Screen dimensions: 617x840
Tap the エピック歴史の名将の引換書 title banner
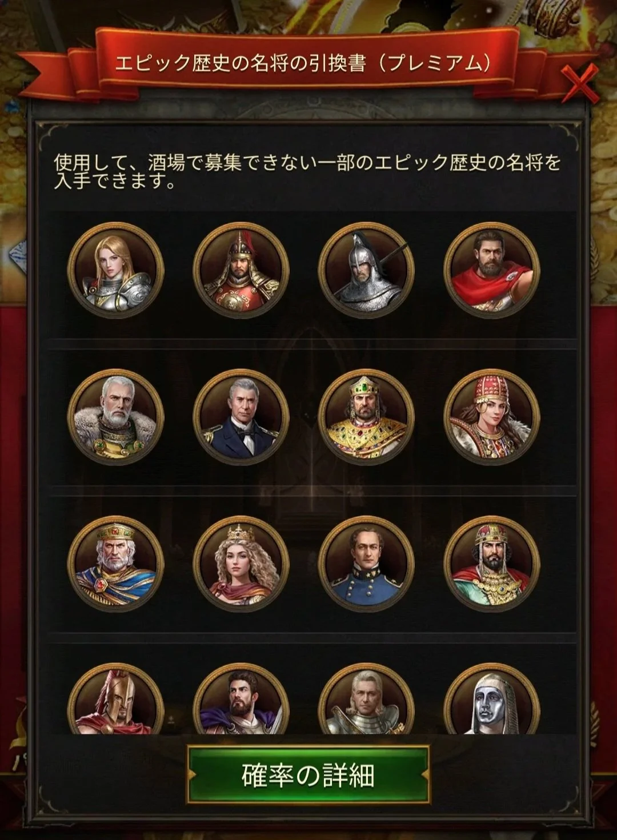click(x=303, y=63)
